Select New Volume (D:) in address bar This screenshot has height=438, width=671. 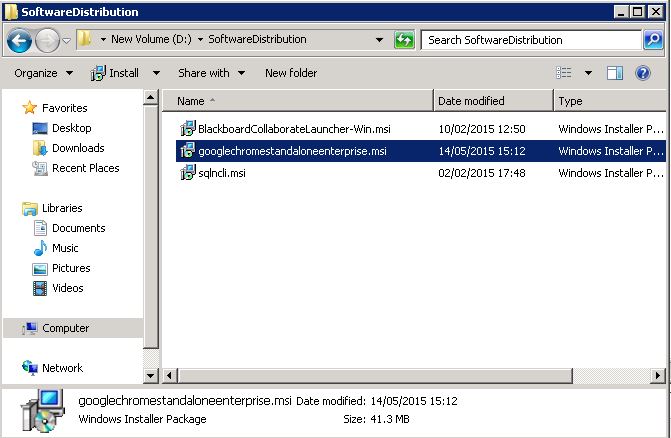pyautogui.click(x=151, y=39)
